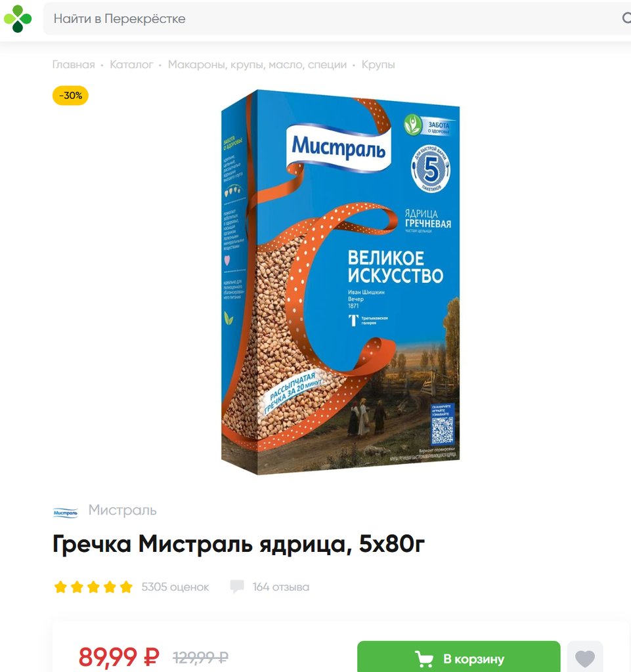The height and width of the screenshot is (672, 631).
Task: Add product with 'В корзину' button
Action: point(459,658)
